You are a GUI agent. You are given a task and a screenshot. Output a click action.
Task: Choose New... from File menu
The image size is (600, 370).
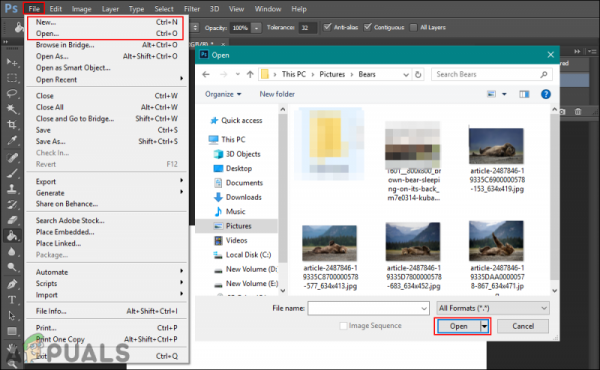coord(107,22)
